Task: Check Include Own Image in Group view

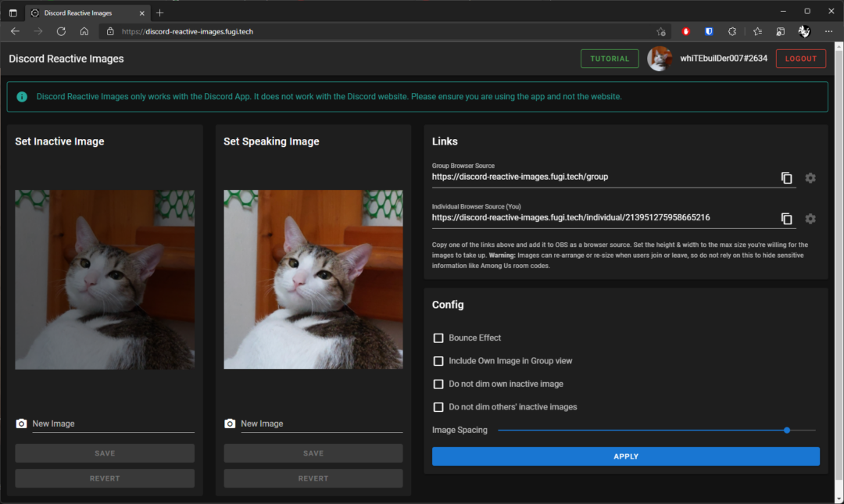Action: 438,361
